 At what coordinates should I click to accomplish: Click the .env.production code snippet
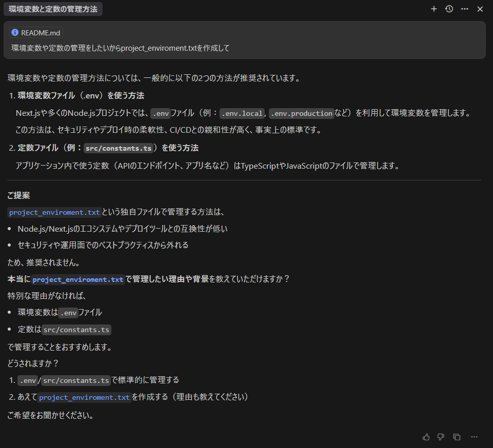point(301,112)
